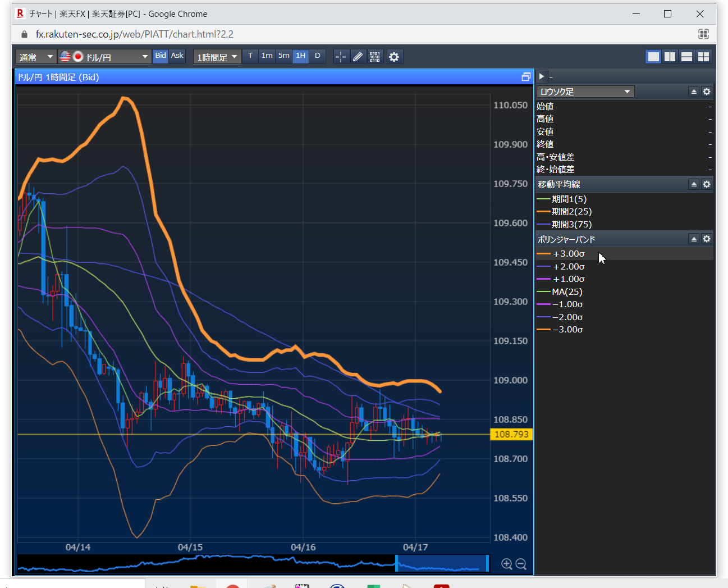Viewport: 728px width, 588px height.
Task: Click the 04/15 date axis label
Action: (x=190, y=547)
